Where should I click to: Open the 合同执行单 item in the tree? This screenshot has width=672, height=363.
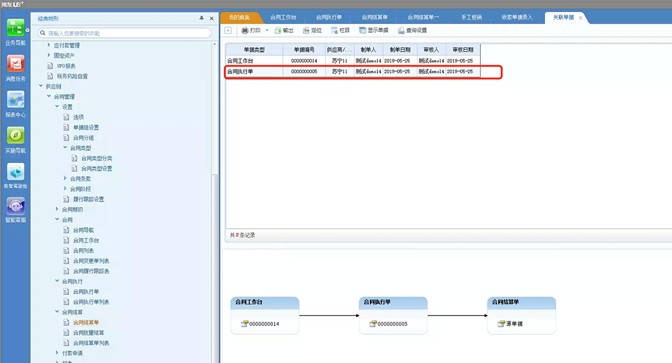point(86,292)
